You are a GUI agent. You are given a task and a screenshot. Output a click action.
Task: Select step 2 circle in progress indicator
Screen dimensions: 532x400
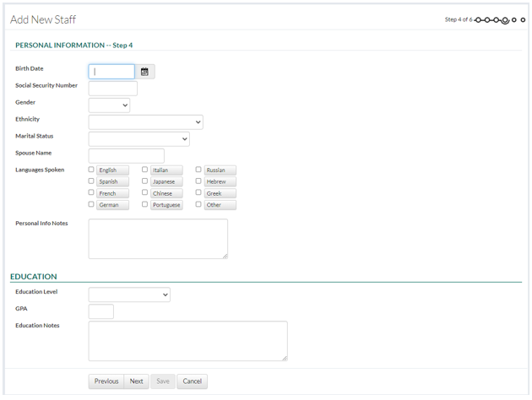point(487,20)
